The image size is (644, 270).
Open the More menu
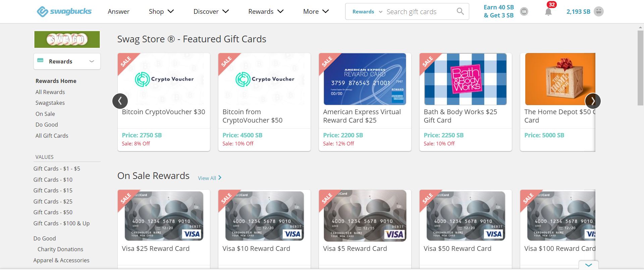[x=316, y=11]
